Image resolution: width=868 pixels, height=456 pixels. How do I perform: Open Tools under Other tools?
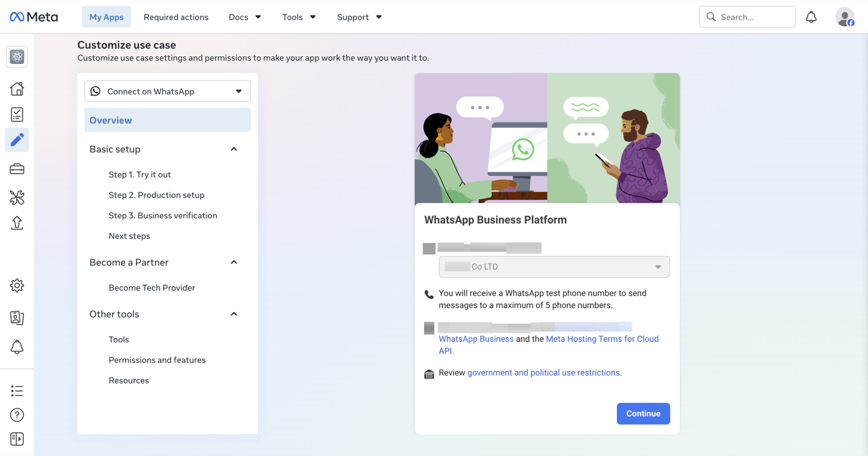118,340
